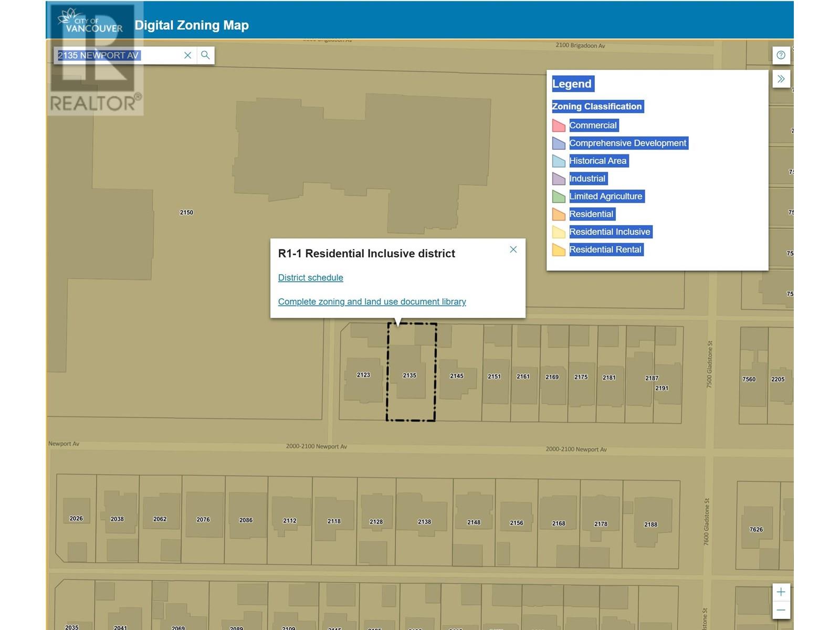This screenshot has width=840, height=630.
Task: Click the Limited Agriculture legend swatch
Action: pos(559,197)
